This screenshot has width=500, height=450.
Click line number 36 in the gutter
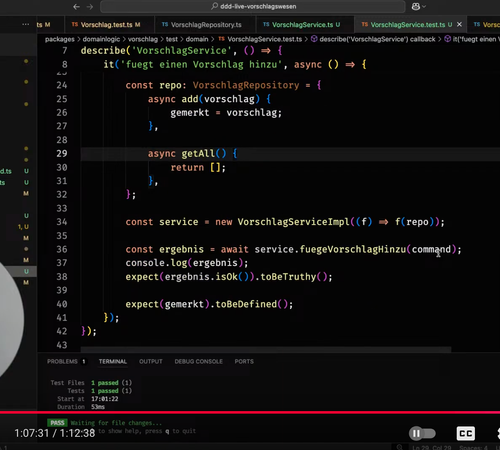pos(62,249)
